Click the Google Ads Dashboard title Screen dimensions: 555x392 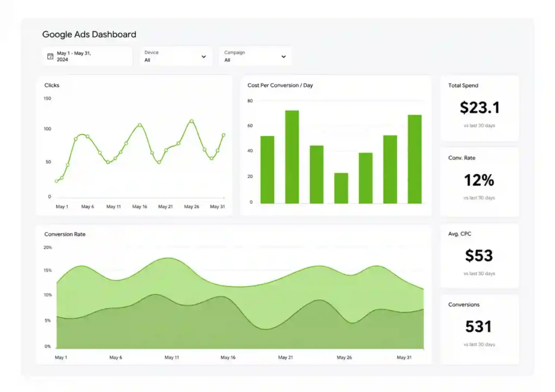click(x=89, y=34)
